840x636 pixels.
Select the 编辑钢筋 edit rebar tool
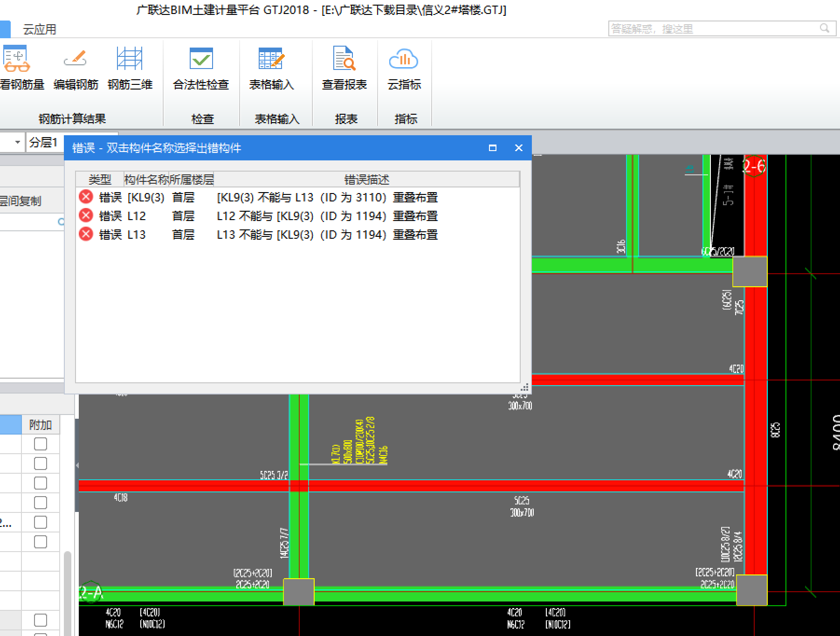[x=76, y=68]
